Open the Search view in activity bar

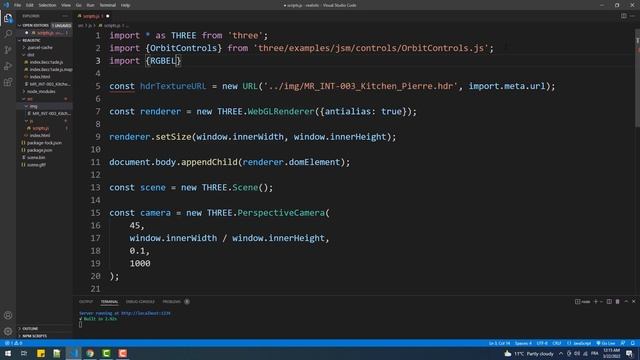click(8, 34)
